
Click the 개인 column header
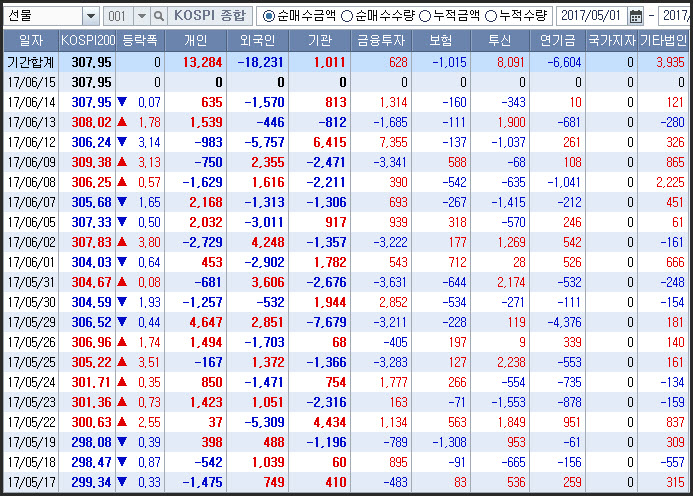pos(196,41)
